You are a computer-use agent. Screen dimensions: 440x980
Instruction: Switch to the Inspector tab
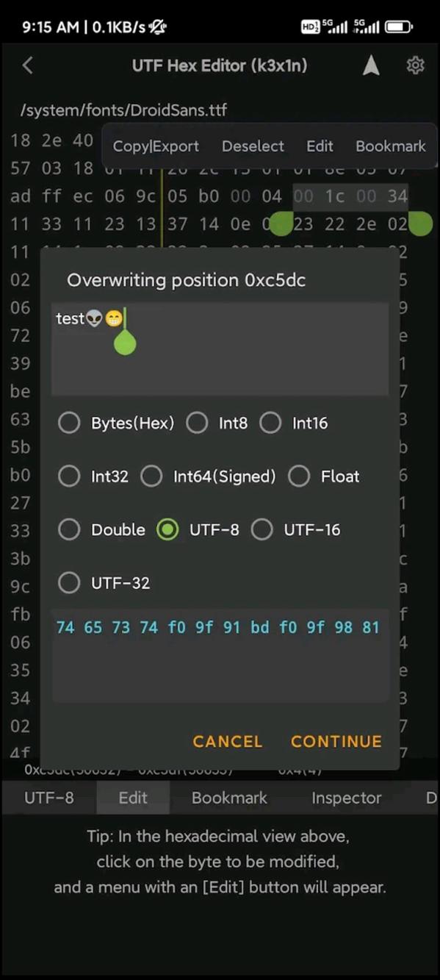[346, 798]
